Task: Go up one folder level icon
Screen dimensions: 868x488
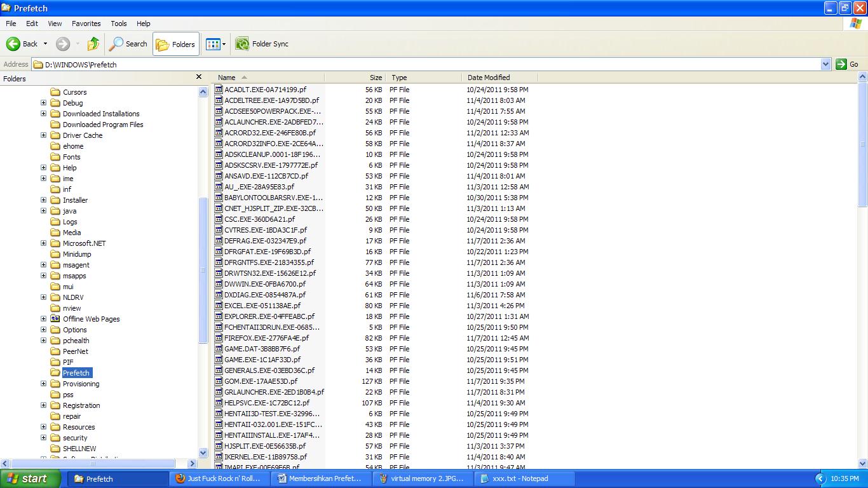Action: (x=93, y=44)
